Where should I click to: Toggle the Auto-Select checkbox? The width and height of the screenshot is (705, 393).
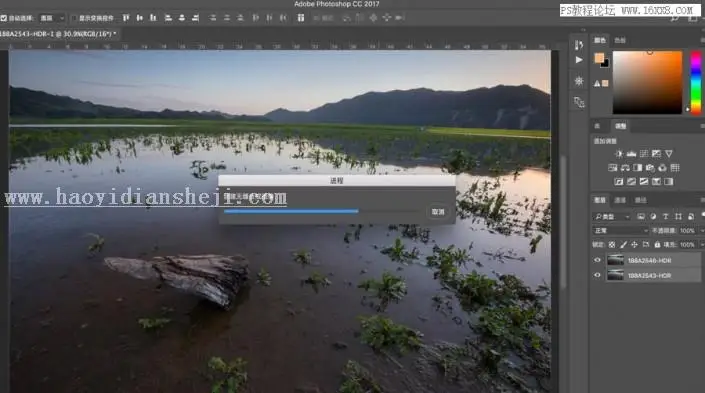4,18
